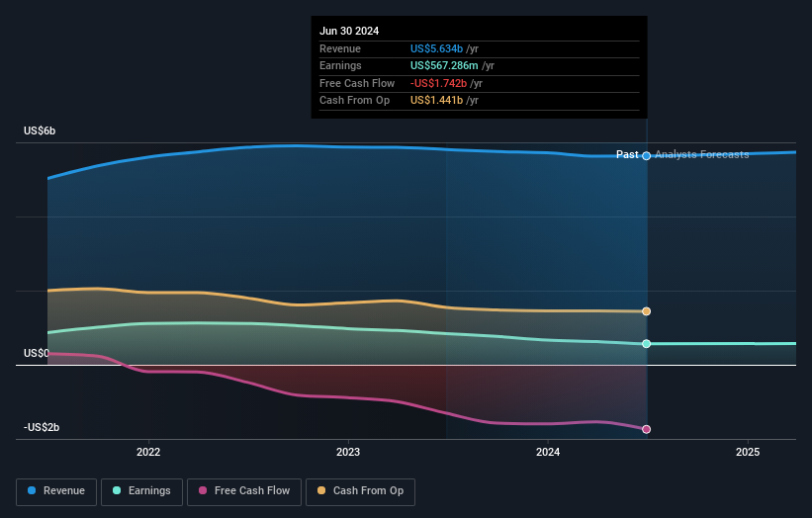Viewport: 812px width, 518px height.
Task: Click the 2022 x-axis label
Action: click(148, 452)
